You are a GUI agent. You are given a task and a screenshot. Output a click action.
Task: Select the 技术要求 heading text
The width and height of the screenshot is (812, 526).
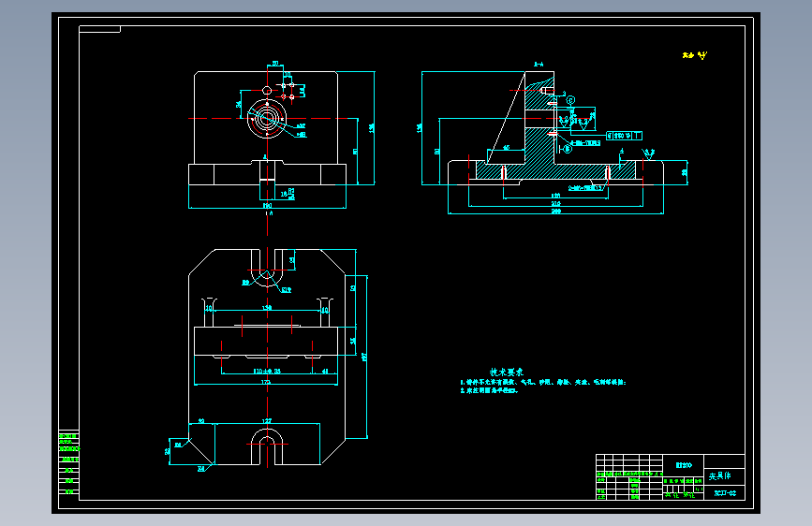click(507, 373)
